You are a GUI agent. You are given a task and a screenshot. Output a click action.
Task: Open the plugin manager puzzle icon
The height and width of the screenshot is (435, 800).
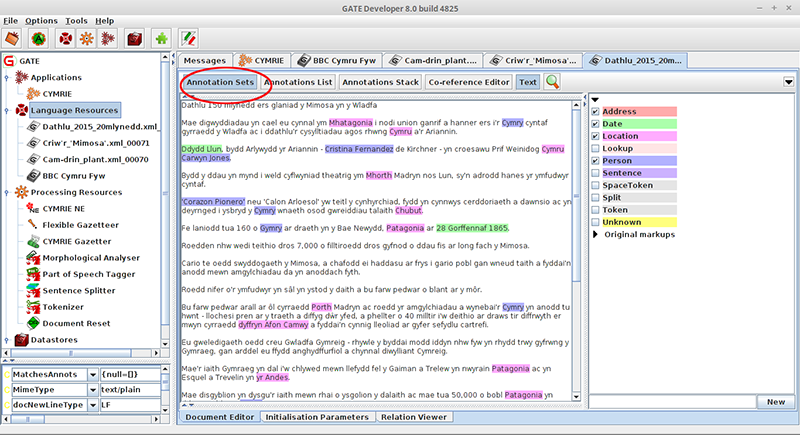pyautogui.click(x=162, y=38)
